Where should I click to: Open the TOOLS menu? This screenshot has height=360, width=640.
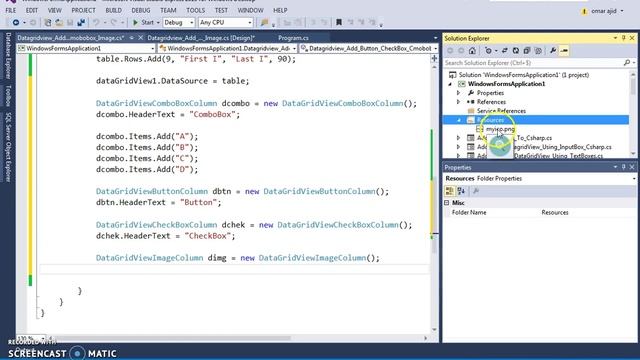pyautogui.click(x=196, y=10)
